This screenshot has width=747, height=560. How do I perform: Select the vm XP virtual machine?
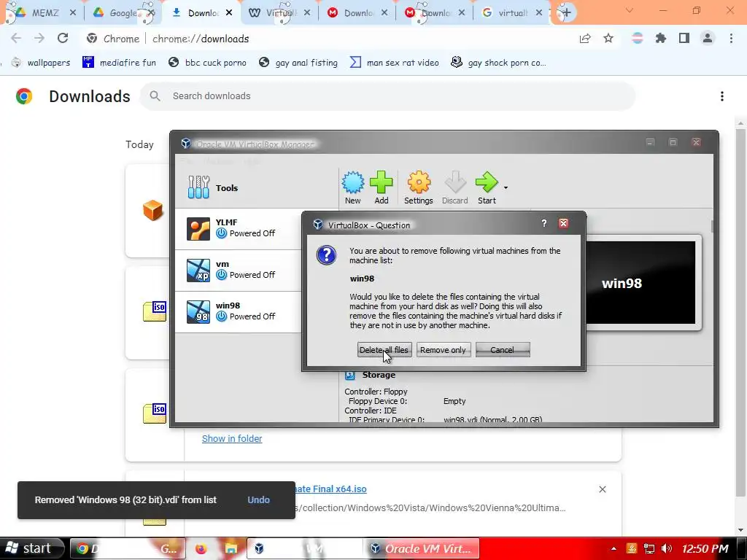click(x=239, y=270)
